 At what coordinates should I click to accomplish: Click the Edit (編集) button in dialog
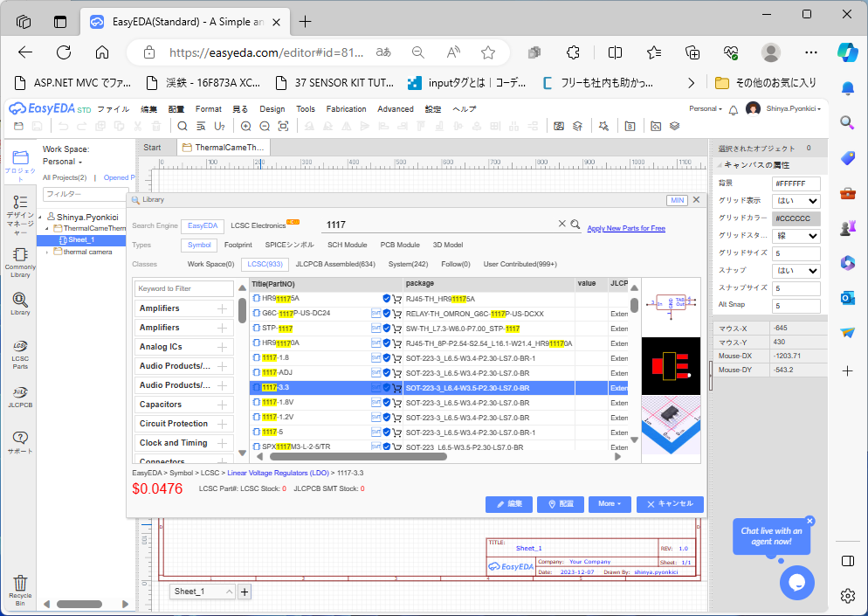pos(509,504)
